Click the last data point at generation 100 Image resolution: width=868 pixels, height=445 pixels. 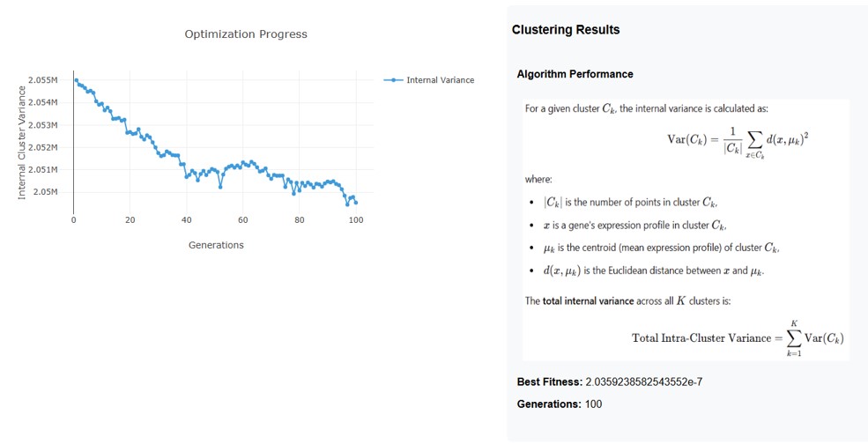pos(356,203)
